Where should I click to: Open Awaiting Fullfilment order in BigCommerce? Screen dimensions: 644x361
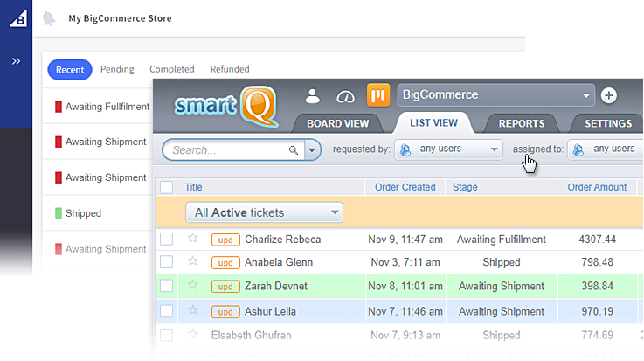click(107, 107)
